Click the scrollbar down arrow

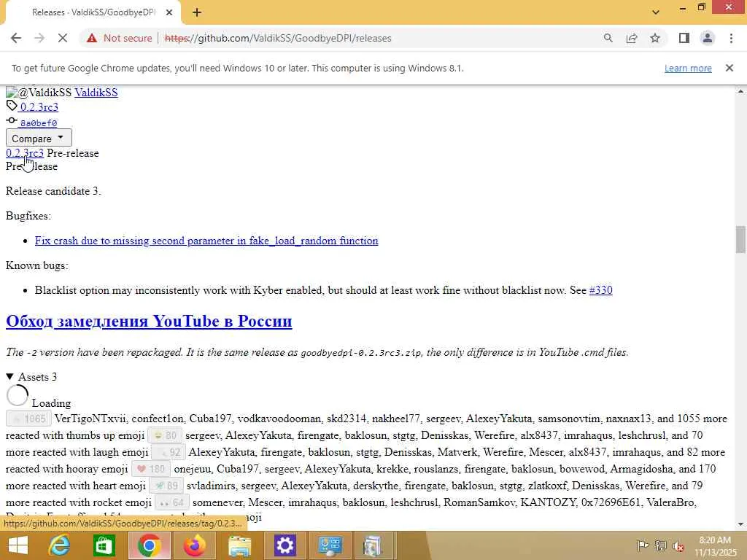tap(740, 524)
